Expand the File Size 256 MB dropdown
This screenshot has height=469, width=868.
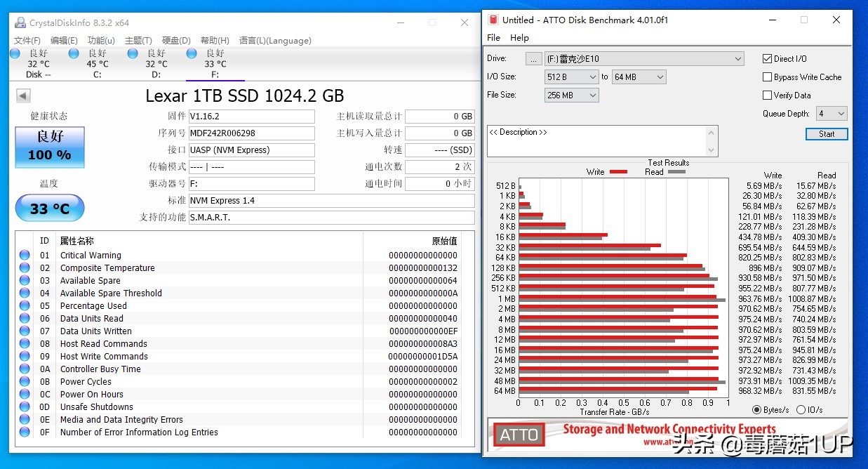click(x=571, y=95)
